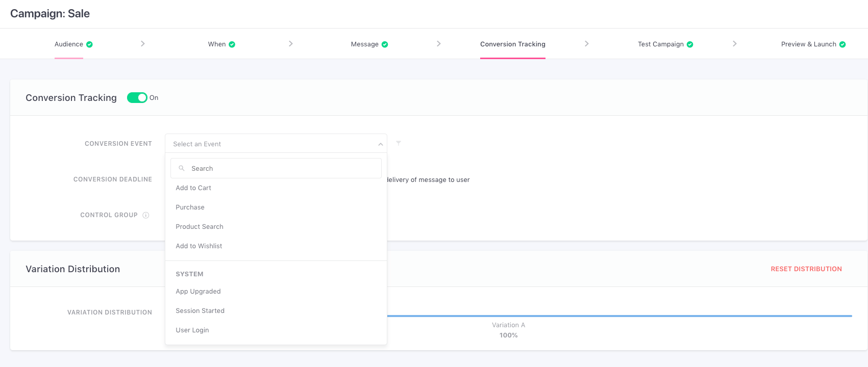This screenshot has width=868, height=367.
Task: Click green checkmark next to Audience
Action: click(89, 44)
